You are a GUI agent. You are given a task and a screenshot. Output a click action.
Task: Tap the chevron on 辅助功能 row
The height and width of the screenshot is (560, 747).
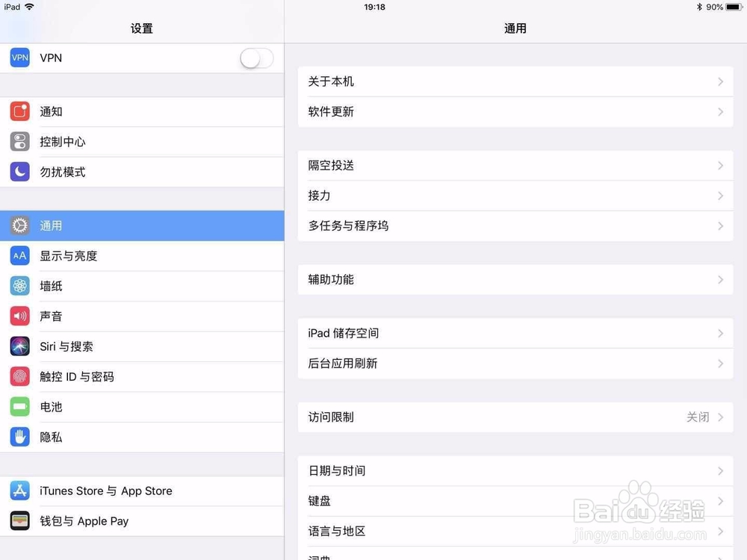click(720, 279)
